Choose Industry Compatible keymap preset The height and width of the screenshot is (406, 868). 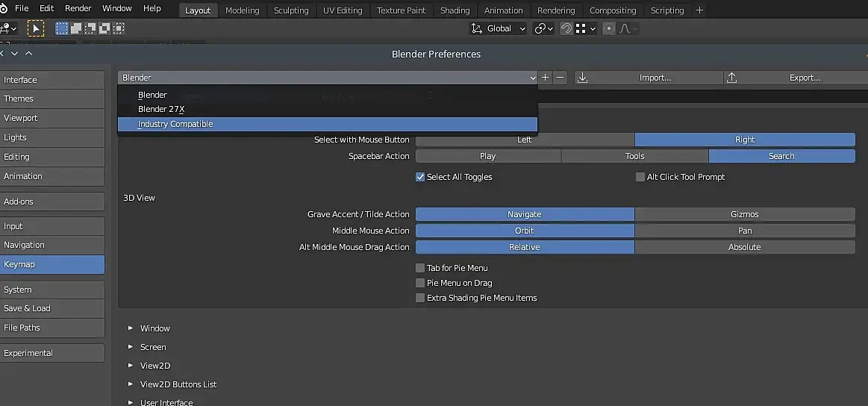pyautogui.click(x=175, y=124)
